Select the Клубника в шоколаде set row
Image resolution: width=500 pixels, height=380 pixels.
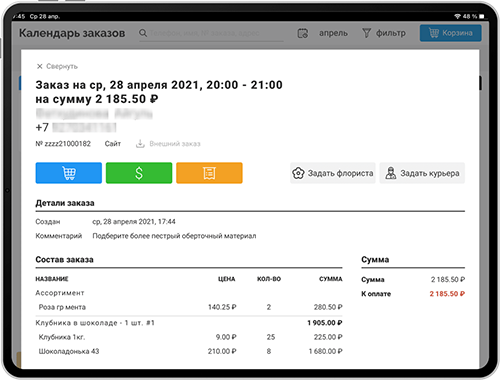(189, 323)
